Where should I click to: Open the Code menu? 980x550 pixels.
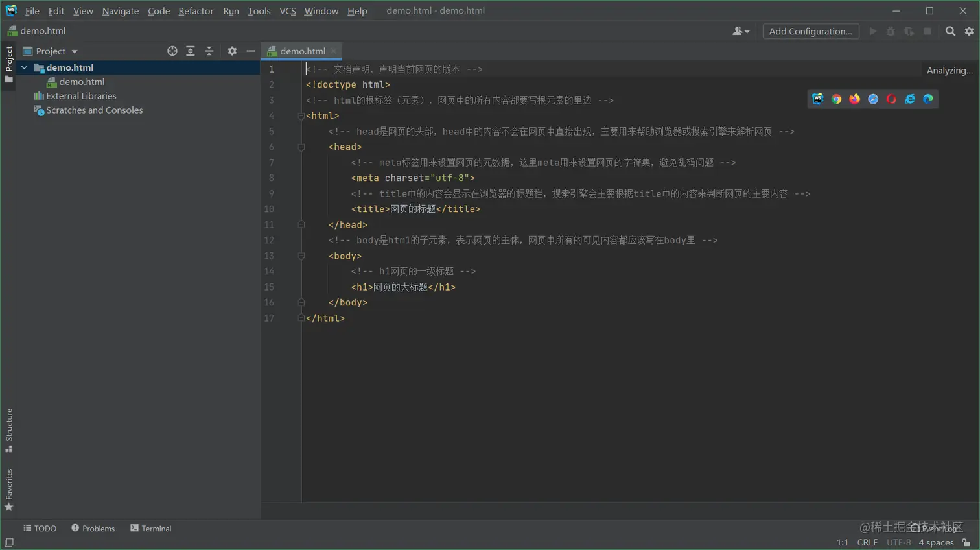[x=159, y=11]
